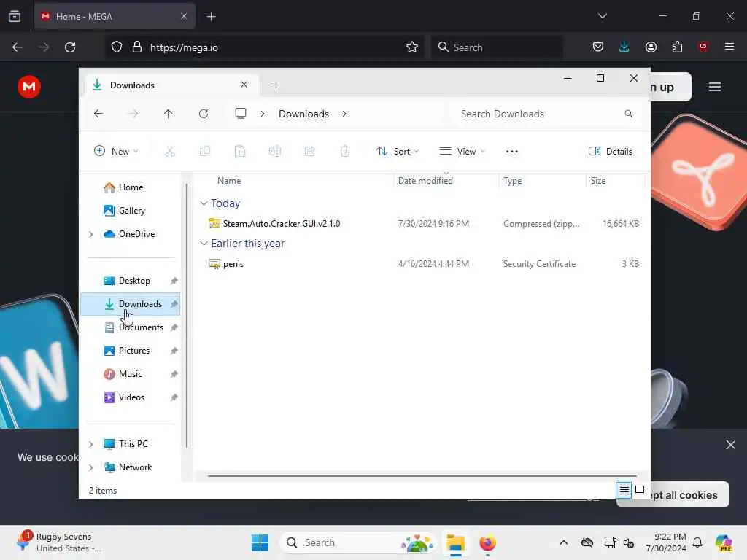Open the See more ellipsis menu
This screenshot has height=560, width=747.
coord(511,152)
